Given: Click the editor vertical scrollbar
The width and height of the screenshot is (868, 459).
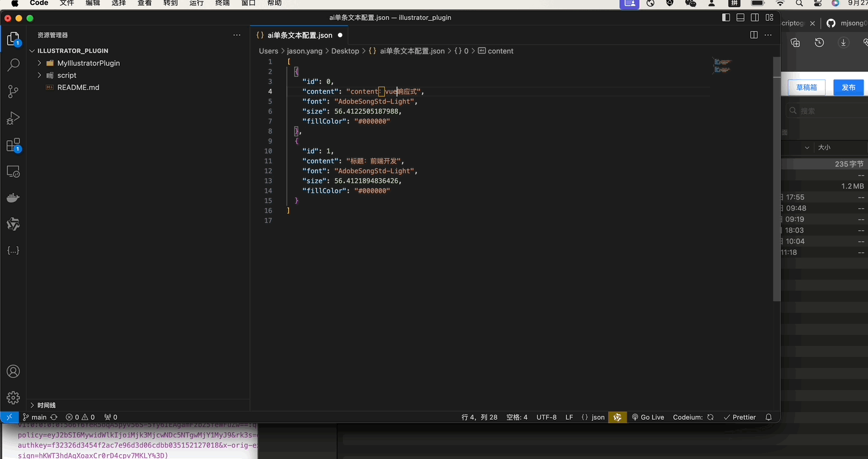Looking at the screenshot, I should pos(776,178).
